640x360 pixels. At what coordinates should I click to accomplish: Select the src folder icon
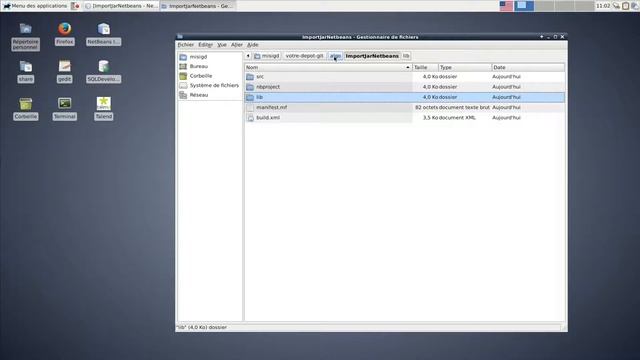(250, 77)
